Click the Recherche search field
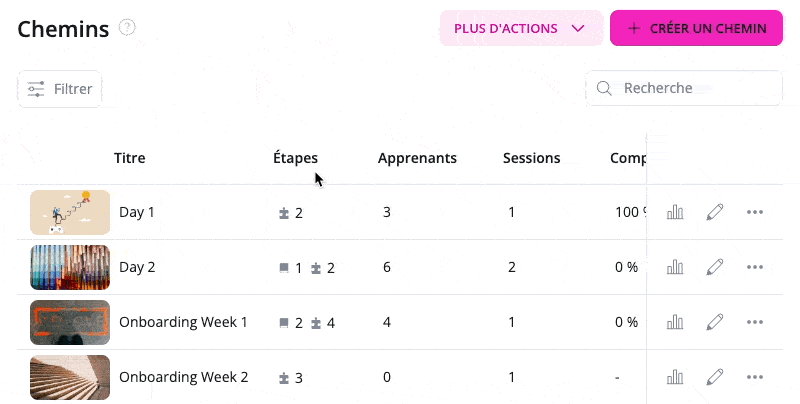Screen dimensions: 800x404 tap(690, 88)
